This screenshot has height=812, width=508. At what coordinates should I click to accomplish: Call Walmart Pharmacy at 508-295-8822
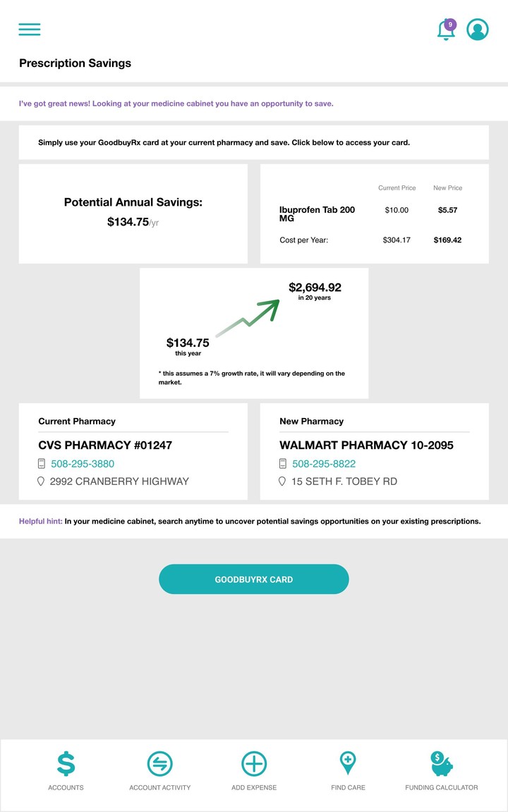click(324, 464)
